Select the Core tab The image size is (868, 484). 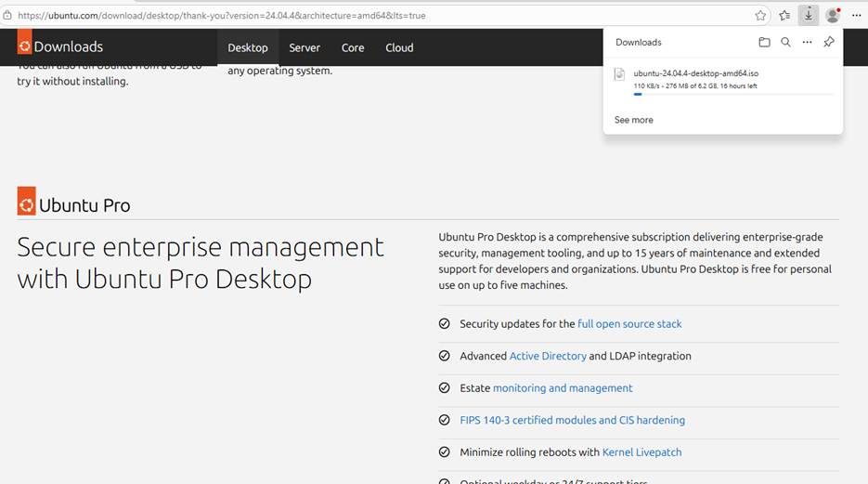click(x=353, y=47)
